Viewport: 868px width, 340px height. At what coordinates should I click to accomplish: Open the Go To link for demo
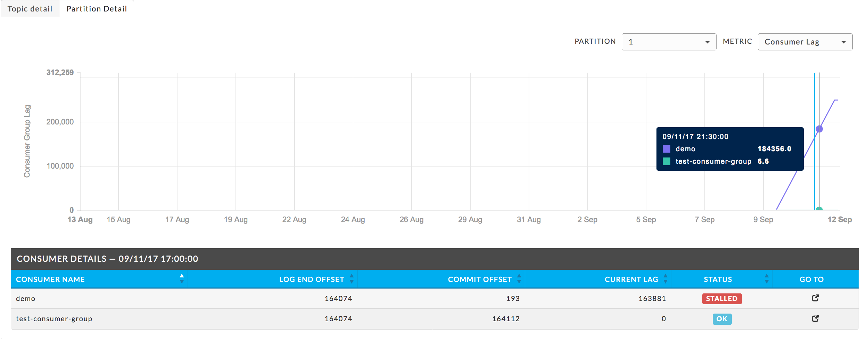click(x=815, y=298)
